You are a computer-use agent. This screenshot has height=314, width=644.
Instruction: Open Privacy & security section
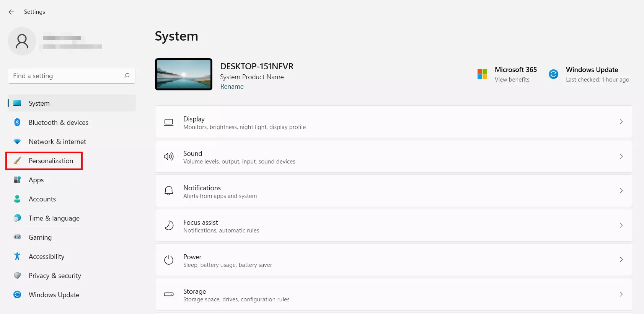(x=72, y=275)
